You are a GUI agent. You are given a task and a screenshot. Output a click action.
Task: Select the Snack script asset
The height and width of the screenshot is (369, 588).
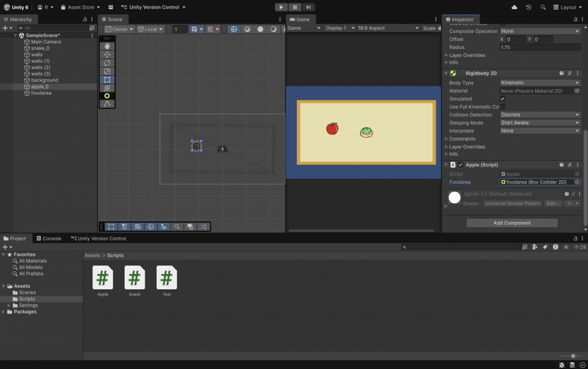[x=134, y=281]
